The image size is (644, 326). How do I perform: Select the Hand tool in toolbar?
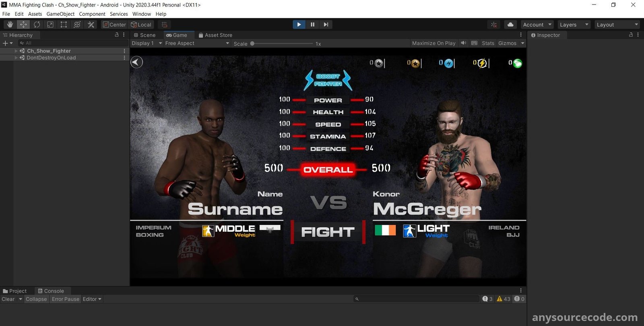pyautogui.click(x=10, y=25)
